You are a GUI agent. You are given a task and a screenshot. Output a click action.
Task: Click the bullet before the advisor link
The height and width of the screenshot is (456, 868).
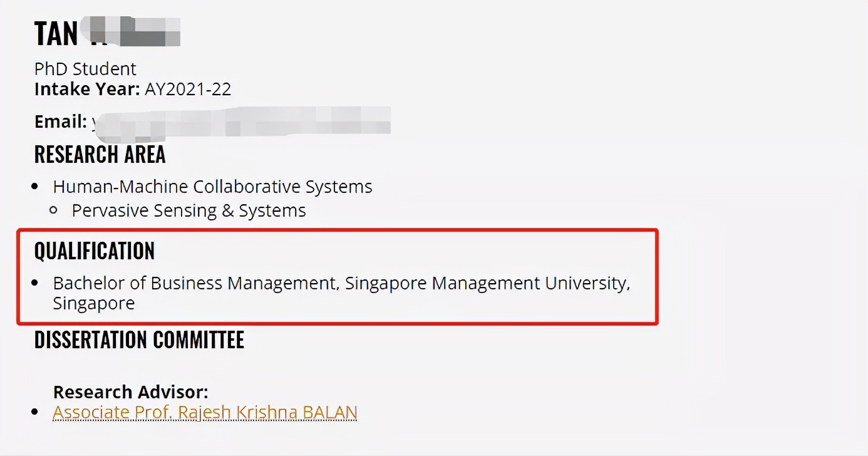[35, 413]
